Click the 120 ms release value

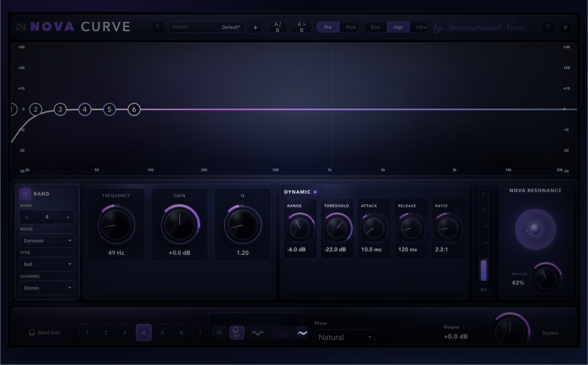[x=408, y=250]
